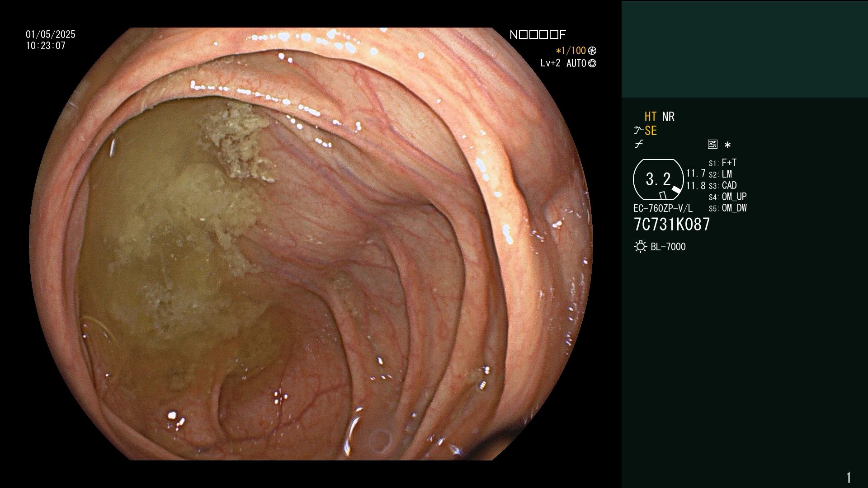Viewport: 868px width, 488px height.
Task: Click the endoscopic colon image
Action: coord(311,244)
